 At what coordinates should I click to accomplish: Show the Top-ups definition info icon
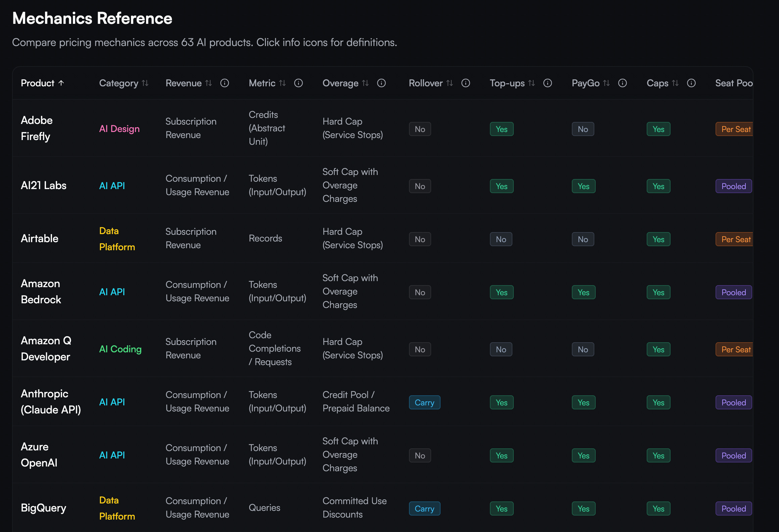(548, 83)
